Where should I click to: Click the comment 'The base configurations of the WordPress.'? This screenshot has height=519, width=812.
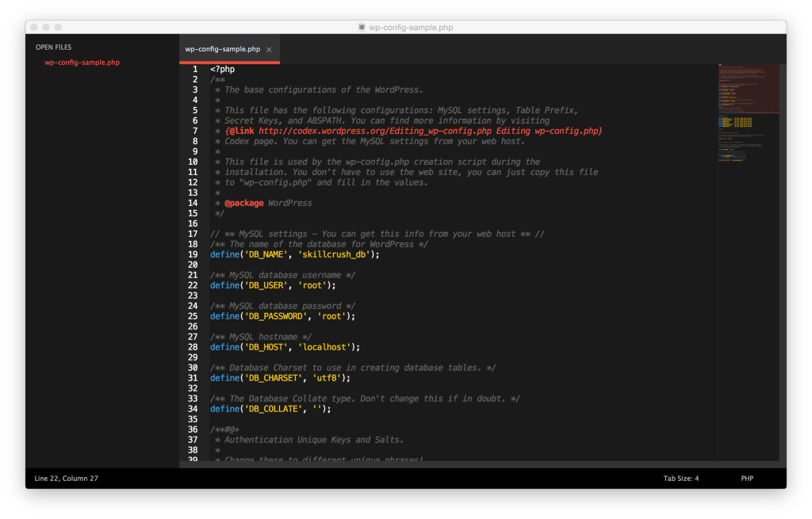[324, 90]
